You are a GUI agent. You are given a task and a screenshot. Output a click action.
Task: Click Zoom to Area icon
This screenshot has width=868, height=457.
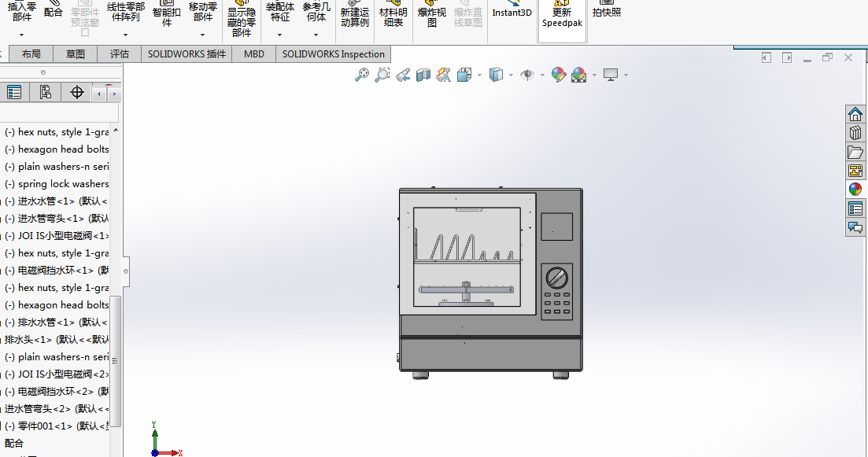tap(382, 75)
